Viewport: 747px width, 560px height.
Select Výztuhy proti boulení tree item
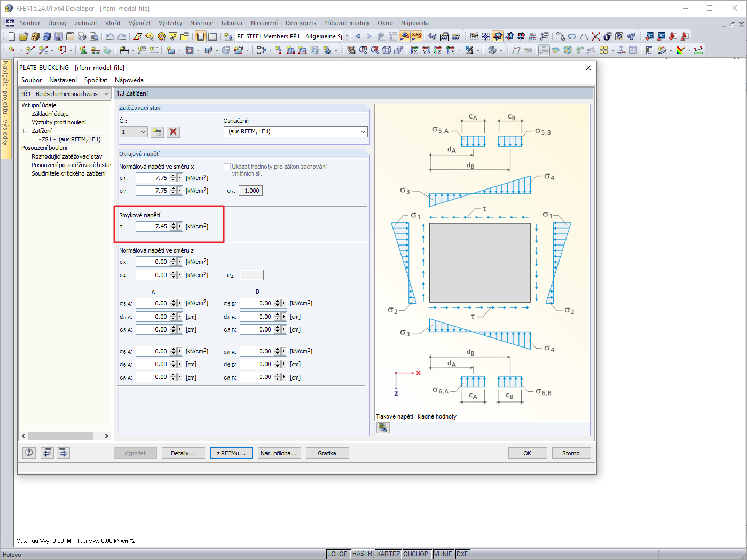coord(59,122)
